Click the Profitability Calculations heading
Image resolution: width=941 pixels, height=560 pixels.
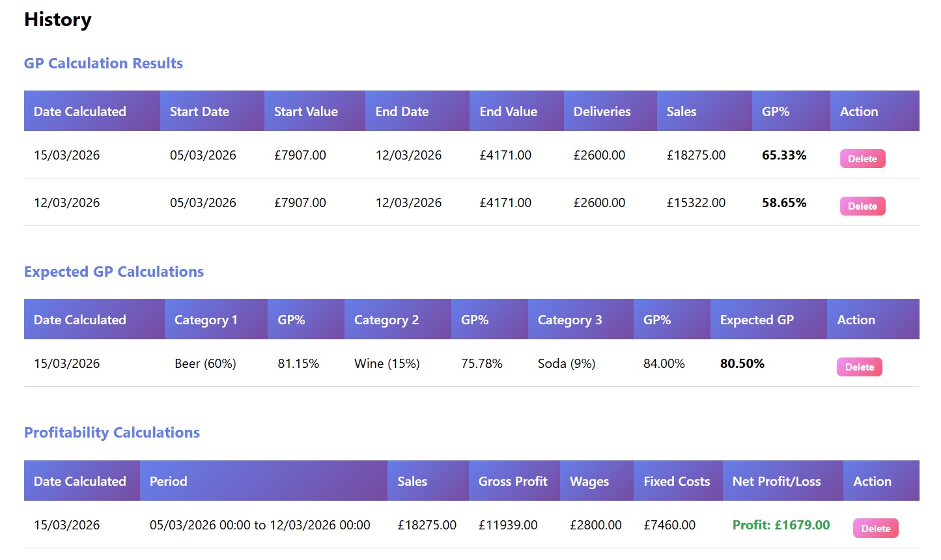click(x=112, y=432)
